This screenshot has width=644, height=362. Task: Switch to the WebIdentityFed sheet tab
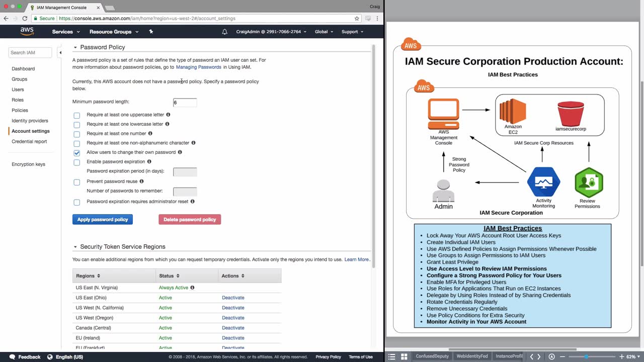click(x=472, y=356)
